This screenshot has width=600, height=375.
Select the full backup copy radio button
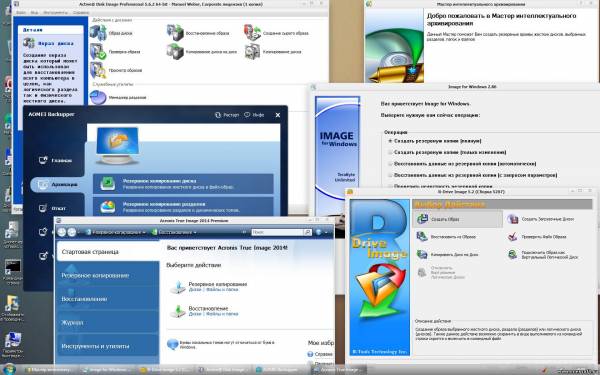(390, 141)
